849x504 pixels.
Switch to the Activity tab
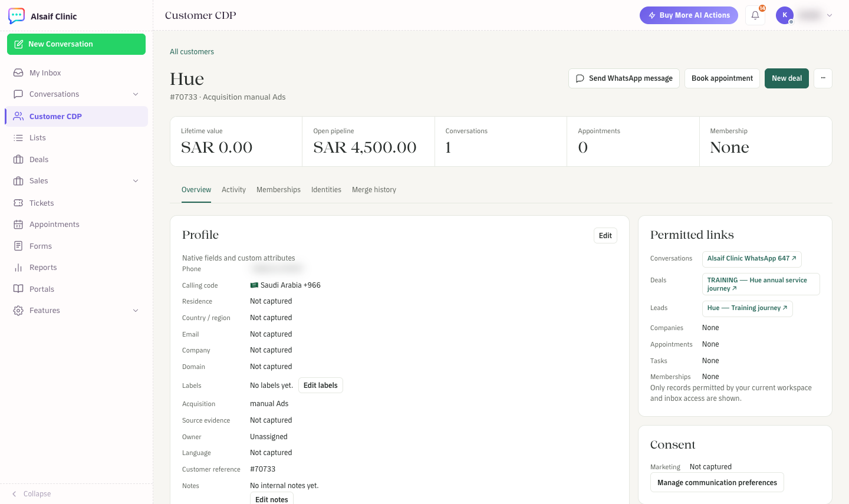233,190
